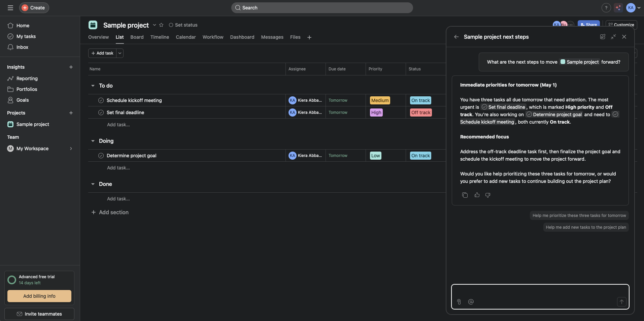644x321 pixels.
Task: Add a new tab with plus icon
Action: tap(309, 37)
